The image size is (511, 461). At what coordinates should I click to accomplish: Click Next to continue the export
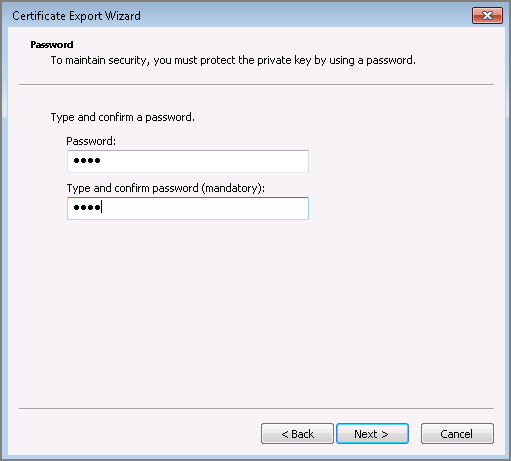coord(372,434)
